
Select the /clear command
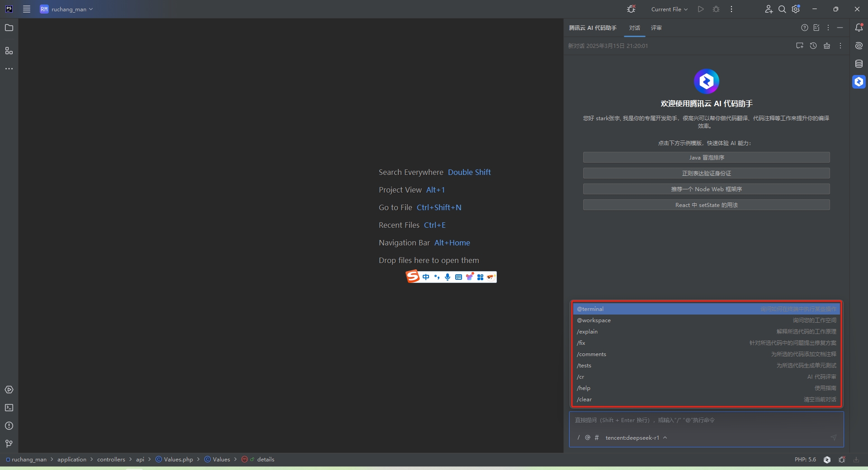click(706, 399)
